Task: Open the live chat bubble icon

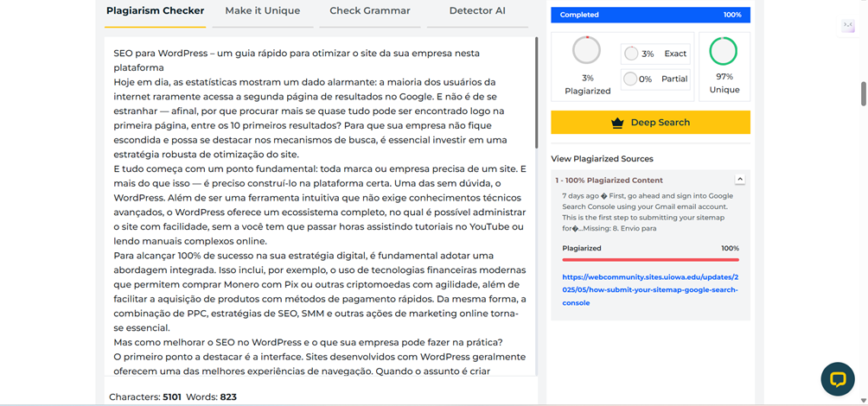Action: pos(838,379)
